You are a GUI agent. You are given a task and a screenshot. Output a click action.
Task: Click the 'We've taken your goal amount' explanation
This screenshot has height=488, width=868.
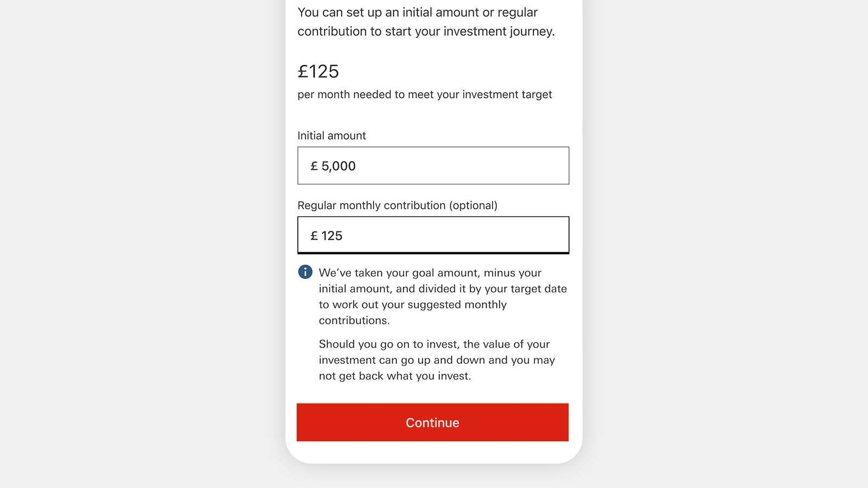[443, 297]
